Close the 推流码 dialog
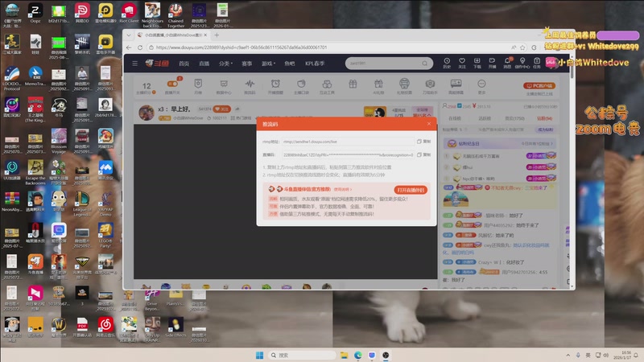This screenshot has width=644, height=362. point(429,124)
